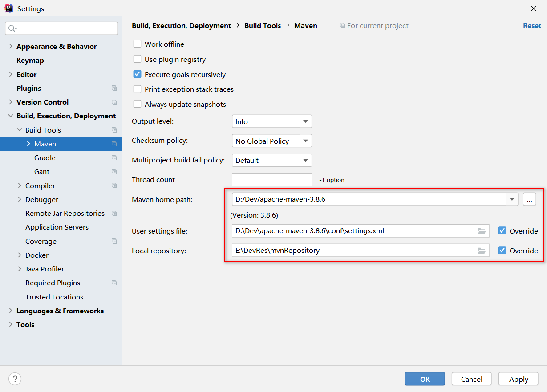Click the project-level icon beside Gradle
The height and width of the screenshot is (392, 547).
114,158
